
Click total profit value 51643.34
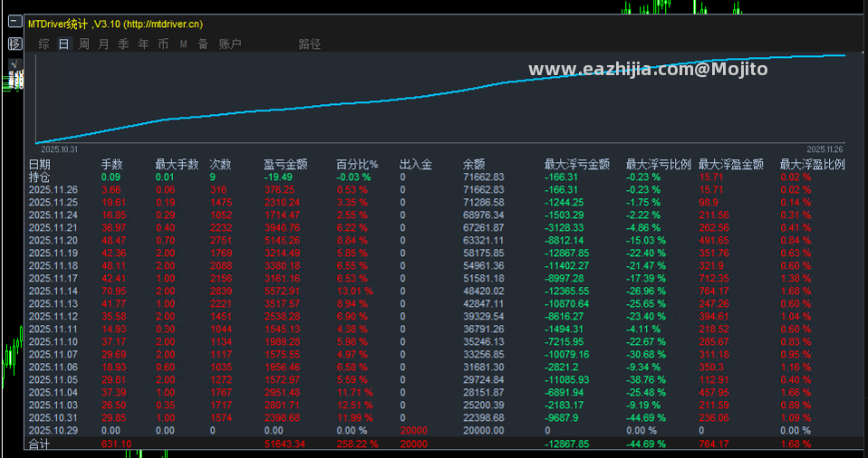(x=285, y=444)
